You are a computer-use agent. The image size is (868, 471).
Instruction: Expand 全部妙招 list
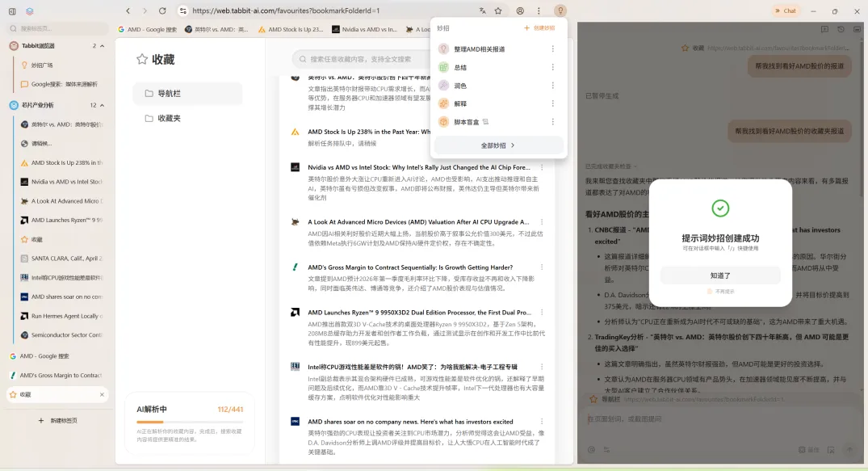(x=497, y=145)
